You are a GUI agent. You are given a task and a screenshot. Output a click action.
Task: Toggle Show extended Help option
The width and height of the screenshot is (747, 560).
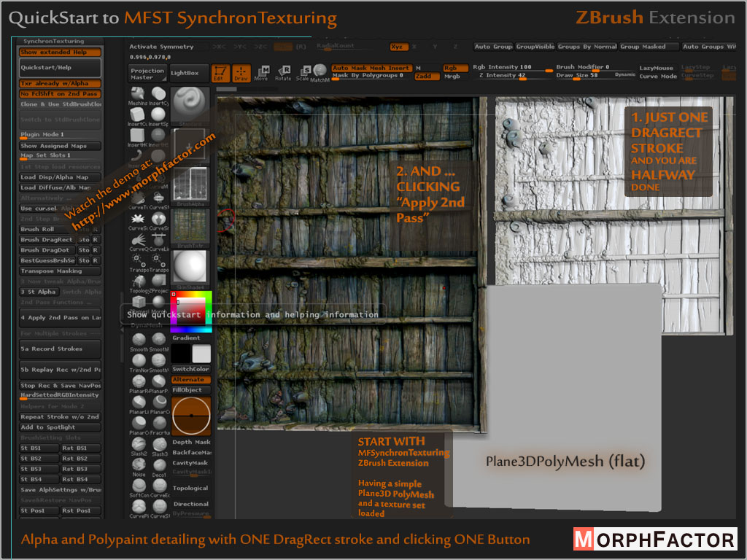coord(60,52)
